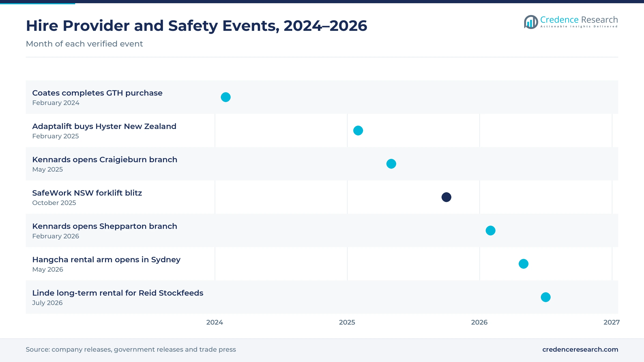
Task: Click the 'Adaptalift buys Hyster New Zealand' label
Action: (x=104, y=126)
